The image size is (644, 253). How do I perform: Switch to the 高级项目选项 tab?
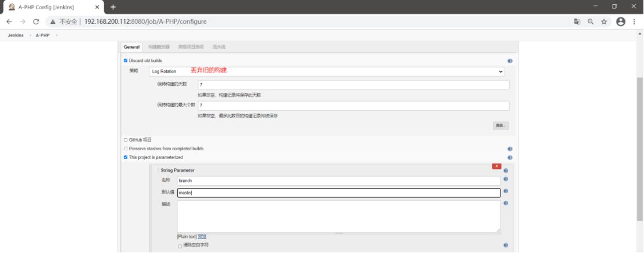click(x=191, y=47)
